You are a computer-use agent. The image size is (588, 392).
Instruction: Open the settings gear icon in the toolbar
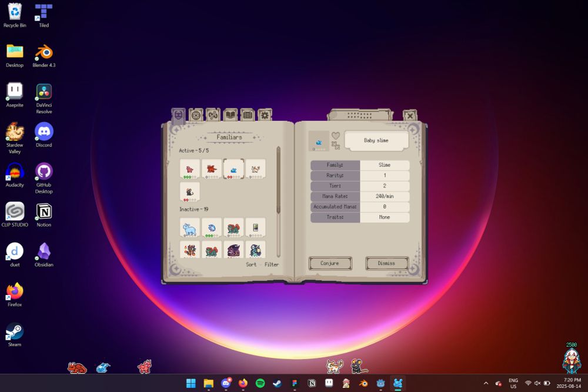click(265, 115)
